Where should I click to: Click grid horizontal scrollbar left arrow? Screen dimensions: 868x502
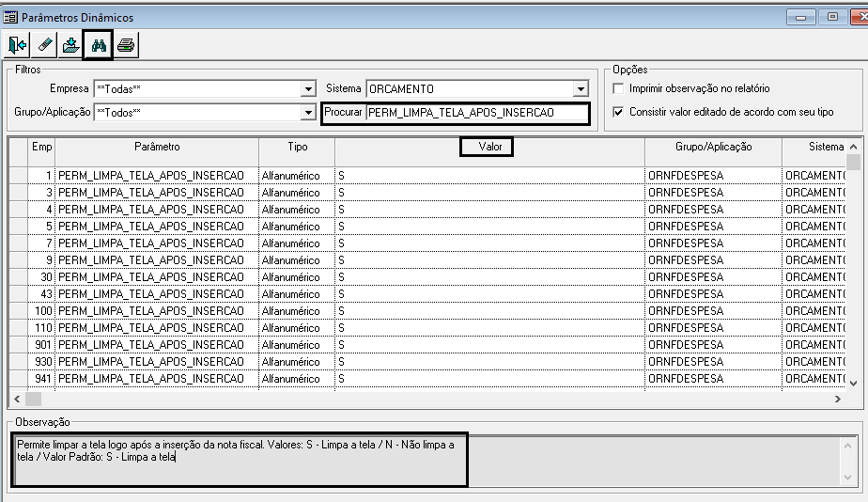pyautogui.click(x=17, y=399)
